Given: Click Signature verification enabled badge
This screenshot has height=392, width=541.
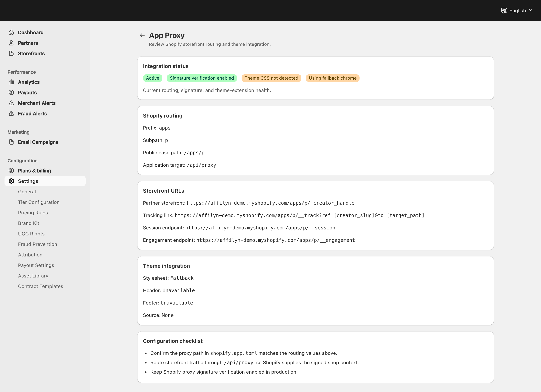Looking at the screenshot, I should click(202, 78).
